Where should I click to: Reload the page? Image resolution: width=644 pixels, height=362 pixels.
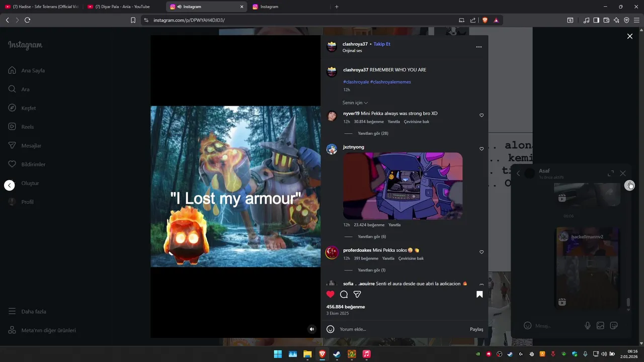27,20
